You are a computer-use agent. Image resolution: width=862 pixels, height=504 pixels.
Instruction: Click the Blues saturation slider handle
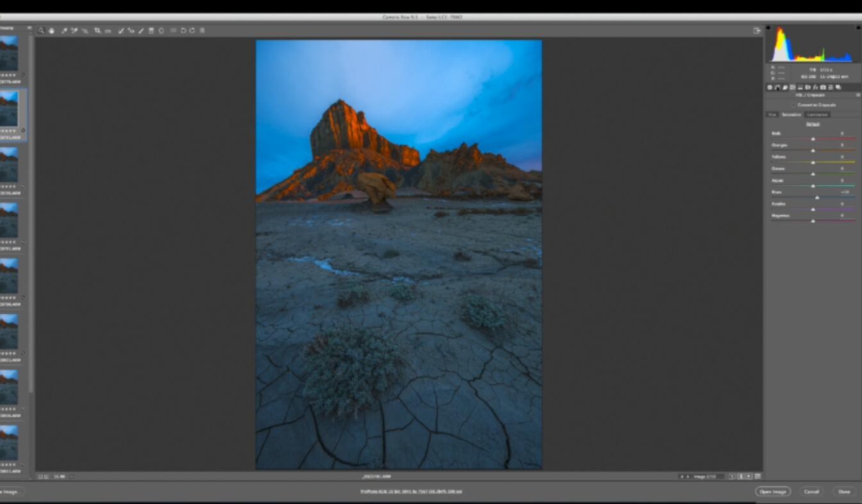click(817, 198)
